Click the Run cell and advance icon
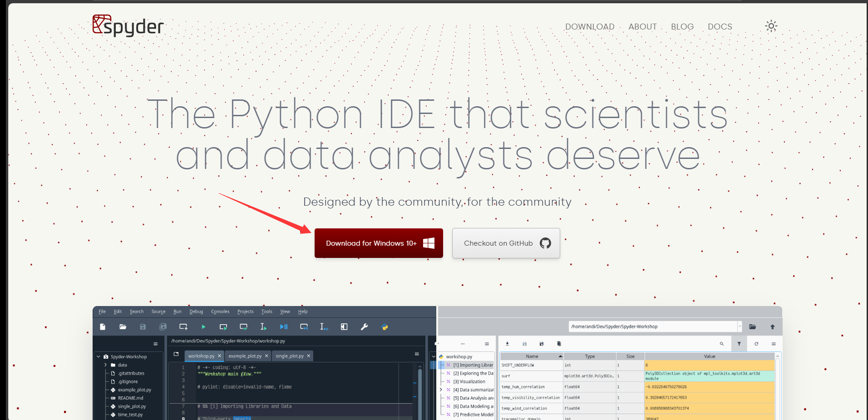 pyautogui.click(x=244, y=326)
